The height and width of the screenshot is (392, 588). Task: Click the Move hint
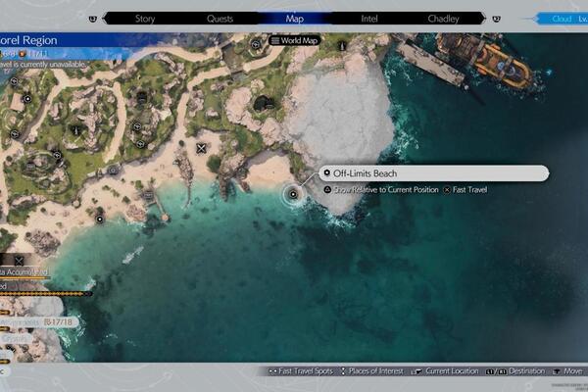[x=567, y=371]
